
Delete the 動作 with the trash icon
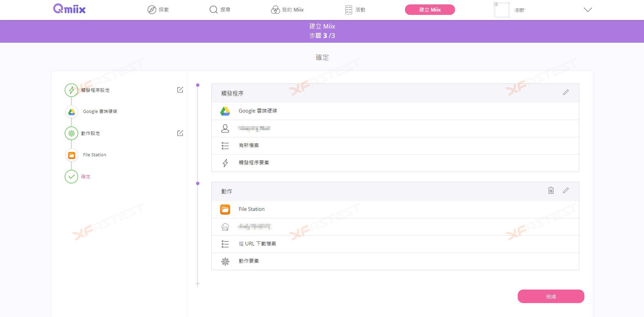551,191
